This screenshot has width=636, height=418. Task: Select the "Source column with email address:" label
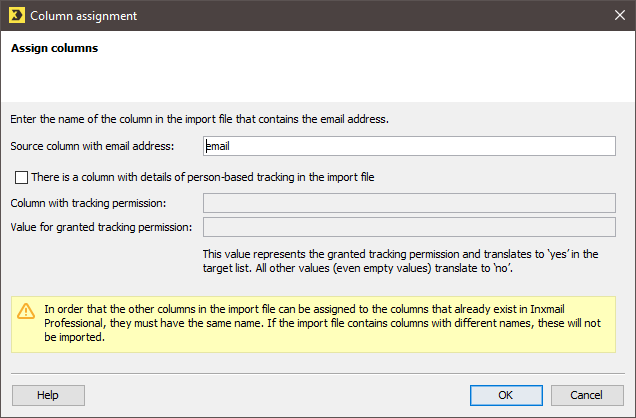92,146
